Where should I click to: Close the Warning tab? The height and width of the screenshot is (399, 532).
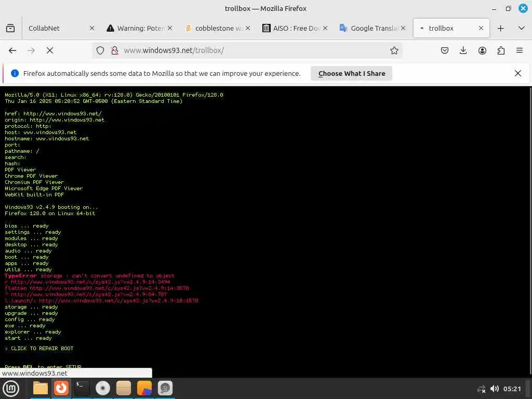click(x=170, y=28)
